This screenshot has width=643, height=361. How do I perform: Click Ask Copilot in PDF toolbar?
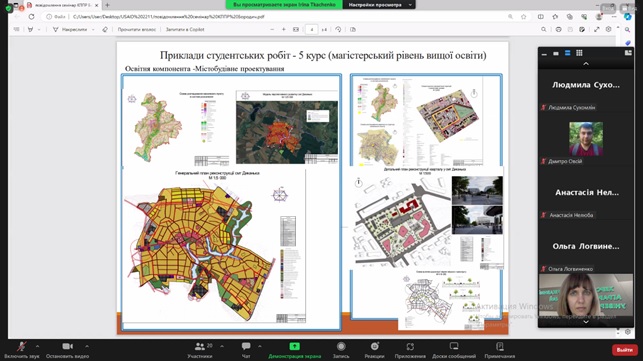coord(185,30)
